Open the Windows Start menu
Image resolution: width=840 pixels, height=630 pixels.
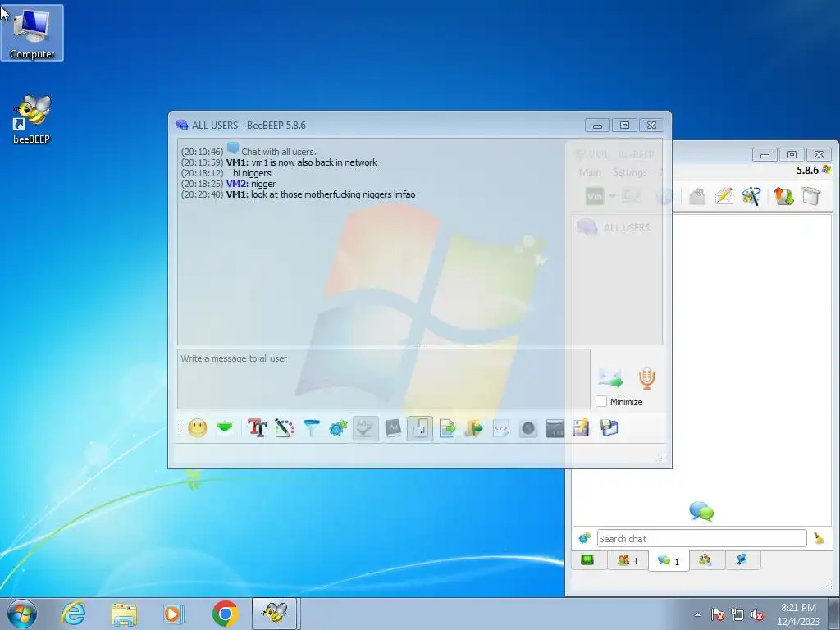point(22,614)
